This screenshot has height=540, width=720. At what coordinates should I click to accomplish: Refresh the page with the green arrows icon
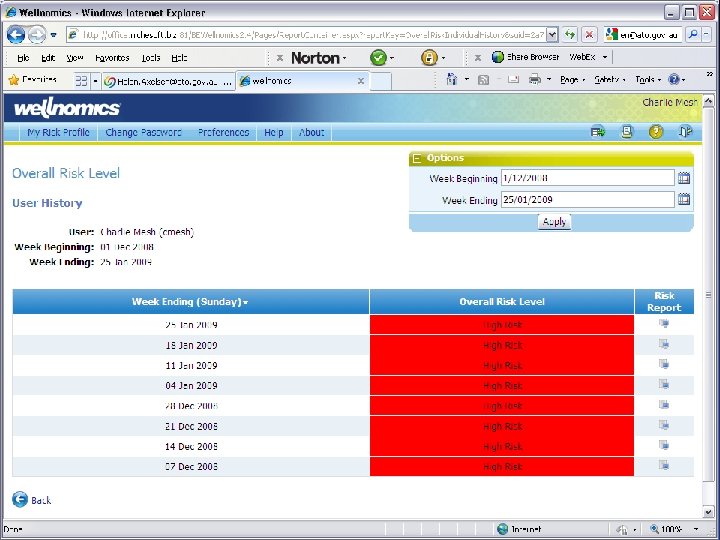click(570, 34)
